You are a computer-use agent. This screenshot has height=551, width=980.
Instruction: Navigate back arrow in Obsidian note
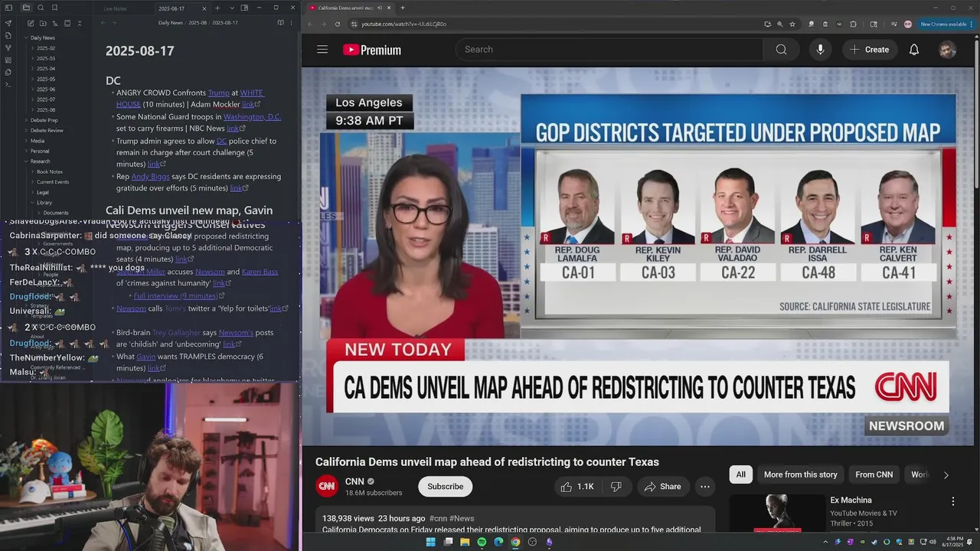pos(103,23)
